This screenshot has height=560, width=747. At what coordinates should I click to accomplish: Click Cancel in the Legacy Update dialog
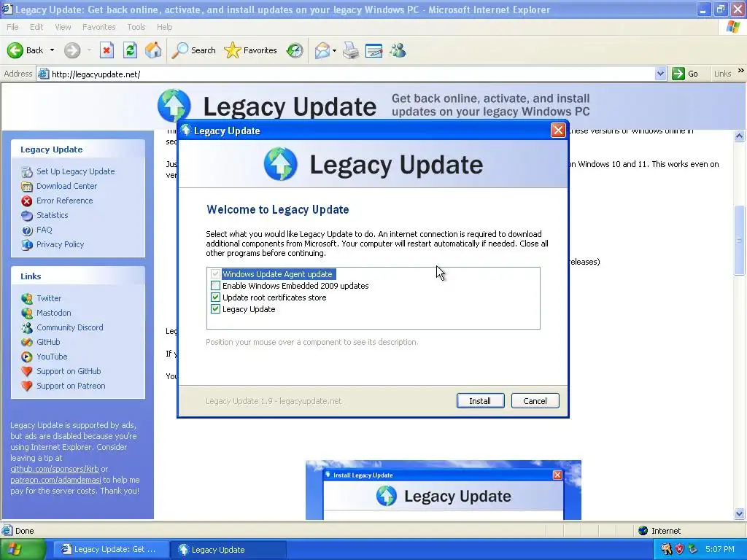[535, 401]
